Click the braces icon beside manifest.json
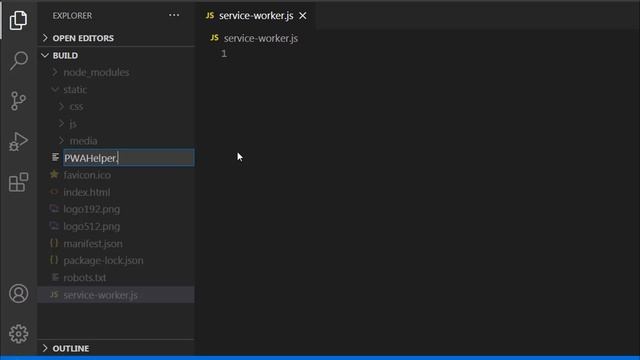 tap(54, 243)
